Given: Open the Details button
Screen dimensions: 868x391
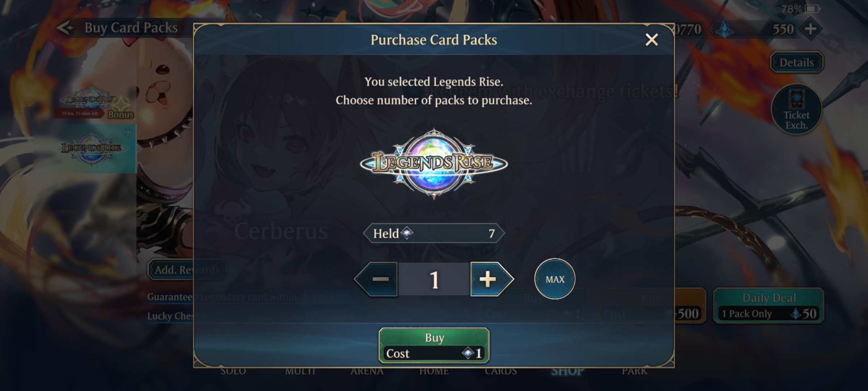Looking at the screenshot, I should [x=797, y=62].
